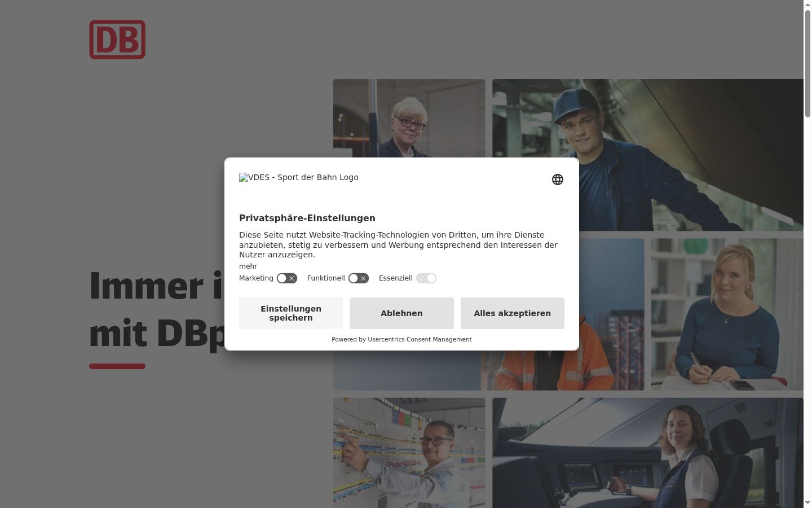
Task: Click the page vertical scrollbar thumb
Action: [807, 63]
